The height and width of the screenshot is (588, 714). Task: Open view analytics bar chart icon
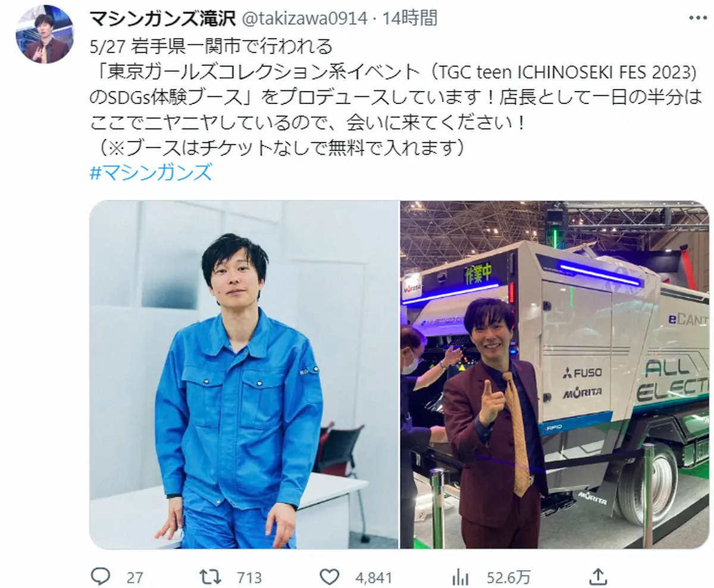click(x=460, y=577)
